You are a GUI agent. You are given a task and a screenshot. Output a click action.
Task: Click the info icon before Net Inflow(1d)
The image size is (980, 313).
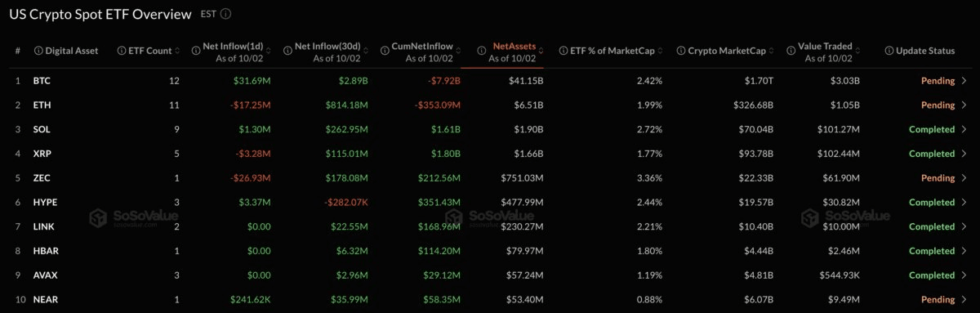[x=196, y=51]
